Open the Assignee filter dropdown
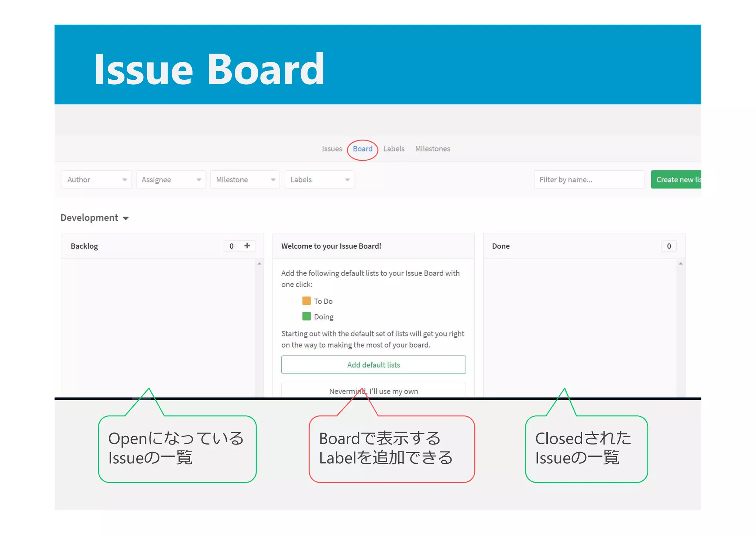The image size is (756, 535). click(171, 180)
